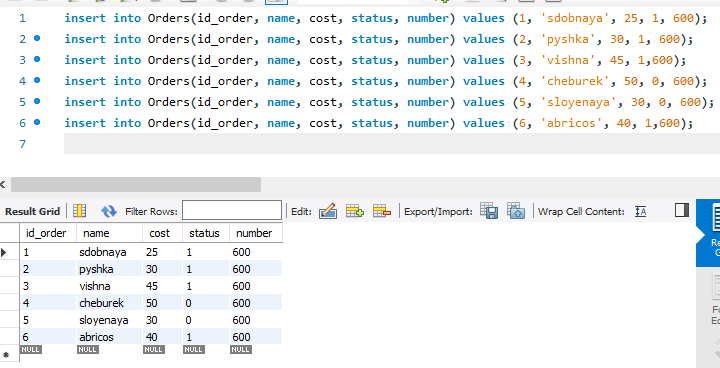Image resolution: width=720 pixels, height=368 pixels.
Task: Select the cell containing 'abricos'
Action: coord(109,337)
